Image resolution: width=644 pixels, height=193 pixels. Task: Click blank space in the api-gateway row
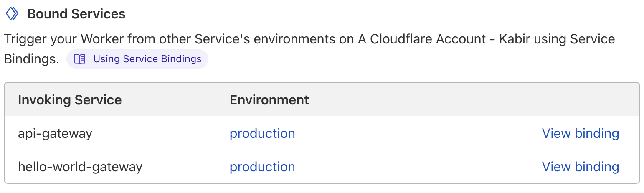click(418, 134)
